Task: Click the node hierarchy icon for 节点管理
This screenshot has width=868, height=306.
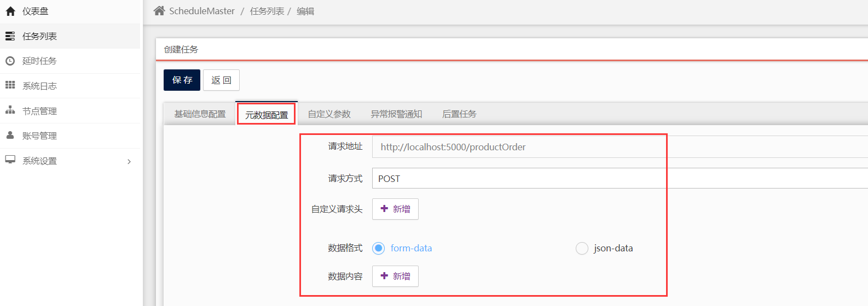Action: 10,110
